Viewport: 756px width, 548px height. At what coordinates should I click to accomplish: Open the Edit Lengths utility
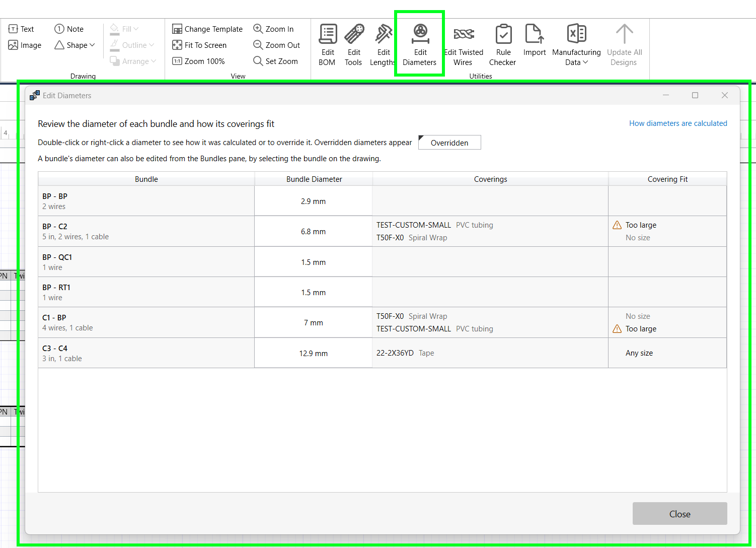[x=383, y=45]
